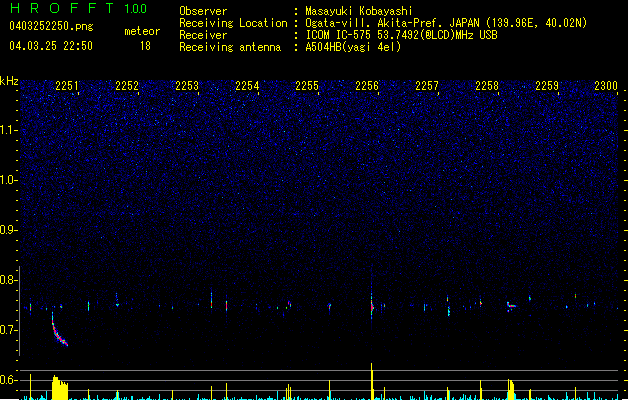Click the curved meteor echo trace after 2250
Image resolution: width=629 pixels, height=400 pixels.
click(x=59, y=330)
